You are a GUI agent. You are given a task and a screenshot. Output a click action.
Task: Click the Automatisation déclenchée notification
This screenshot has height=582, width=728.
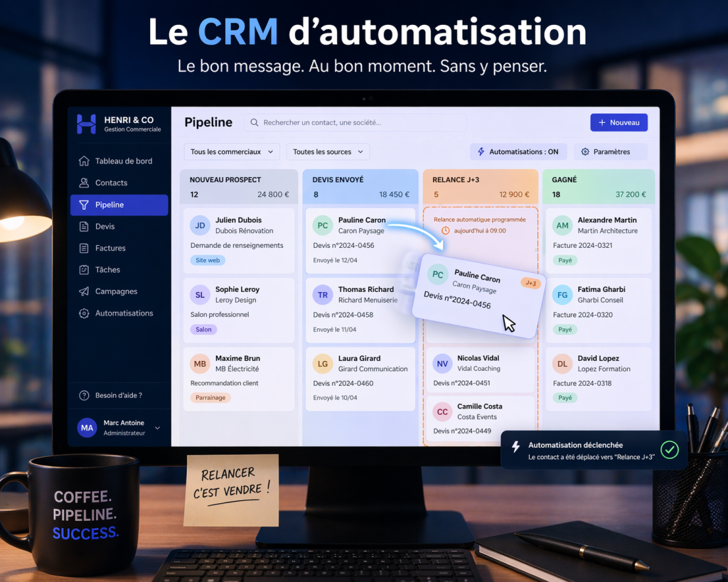tap(594, 451)
